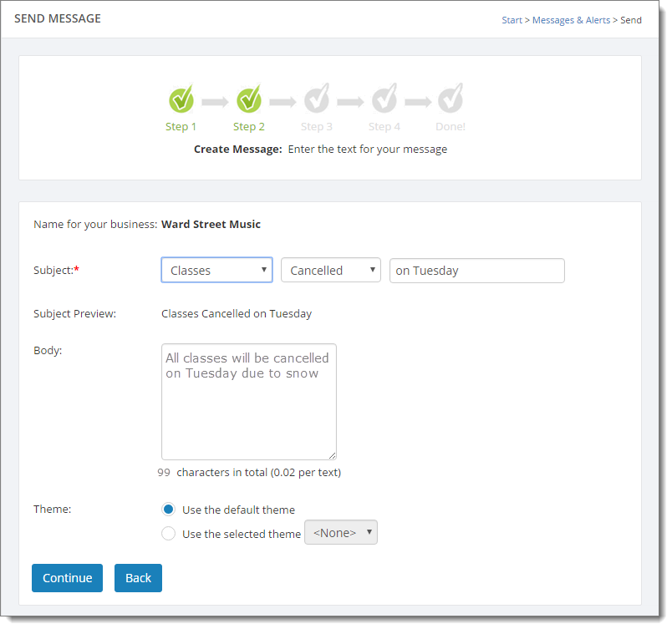Image resolution: width=672 pixels, height=629 pixels.
Task: Select the Use the selected theme radio button
Action: pyautogui.click(x=169, y=534)
